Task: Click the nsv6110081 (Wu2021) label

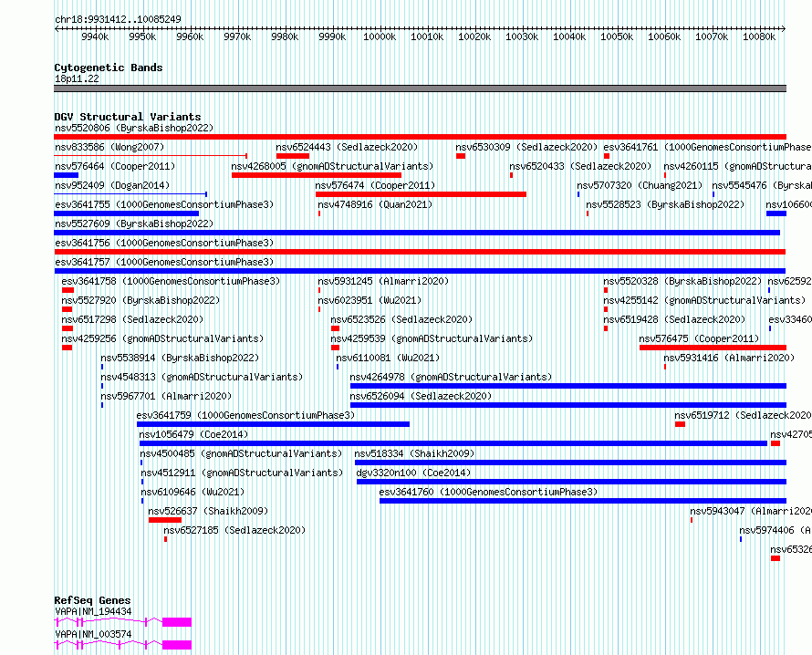Action: [x=388, y=358]
